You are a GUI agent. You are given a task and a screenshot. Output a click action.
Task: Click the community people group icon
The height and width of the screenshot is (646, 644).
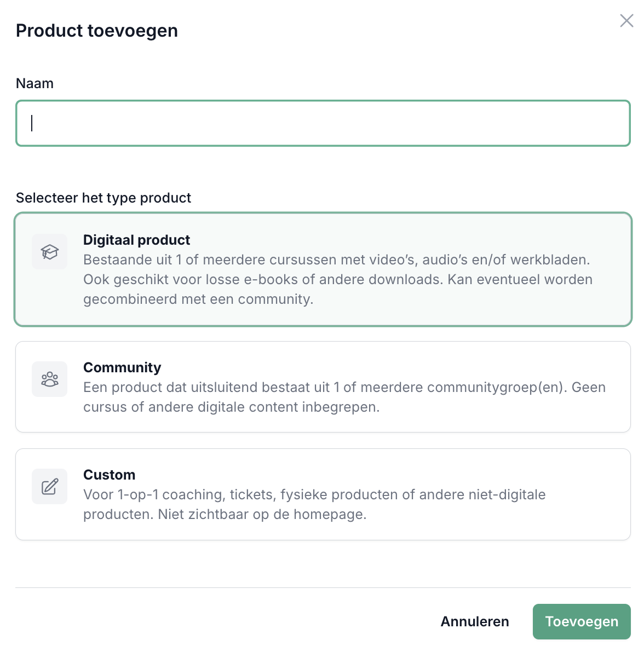click(x=49, y=379)
